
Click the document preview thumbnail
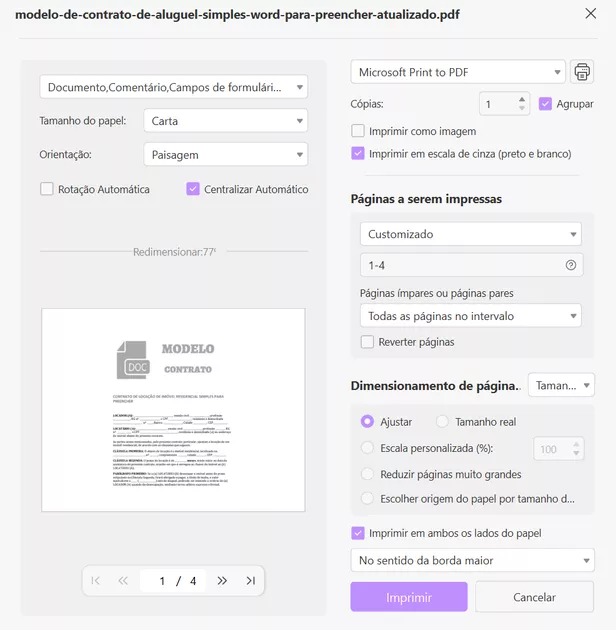[173, 410]
